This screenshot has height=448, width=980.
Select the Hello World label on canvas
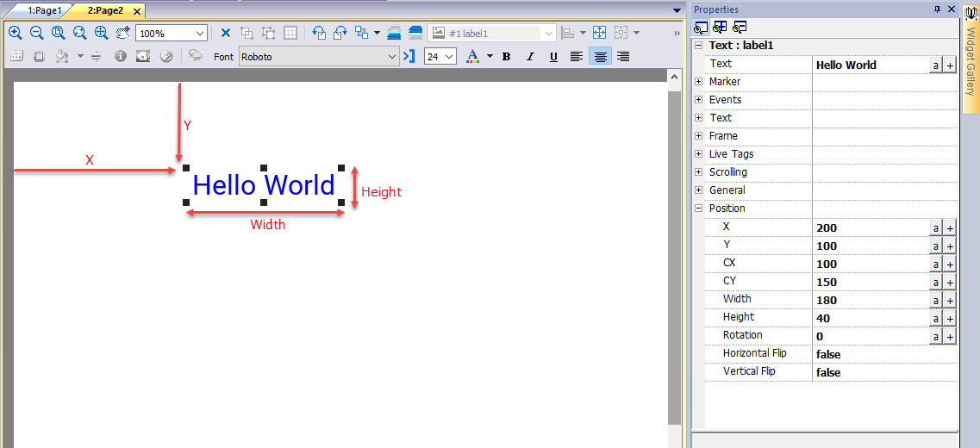(x=264, y=185)
